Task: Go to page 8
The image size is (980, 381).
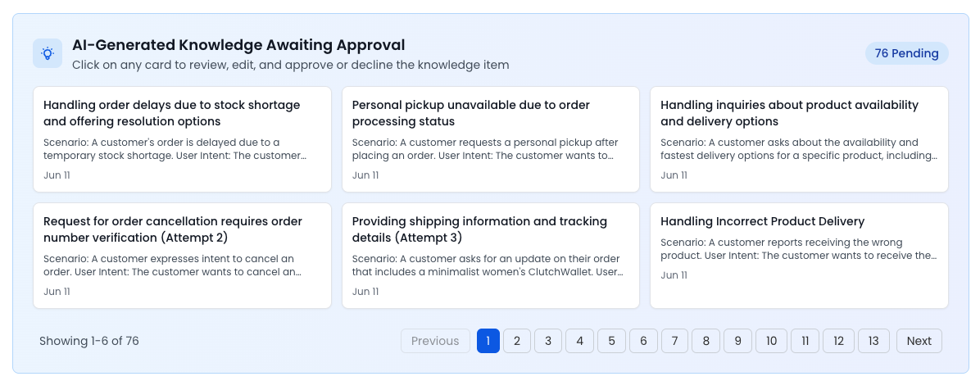Action: [x=706, y=341]
